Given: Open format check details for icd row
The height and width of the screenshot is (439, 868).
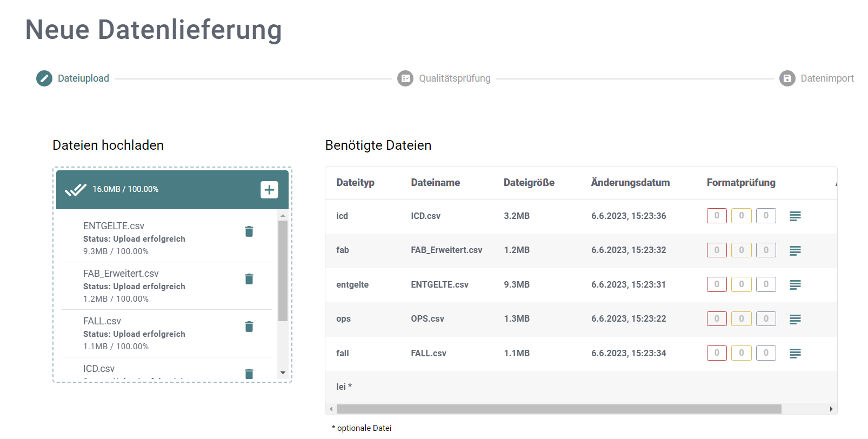Looking at the screenshot, I should tap(795, 216).
